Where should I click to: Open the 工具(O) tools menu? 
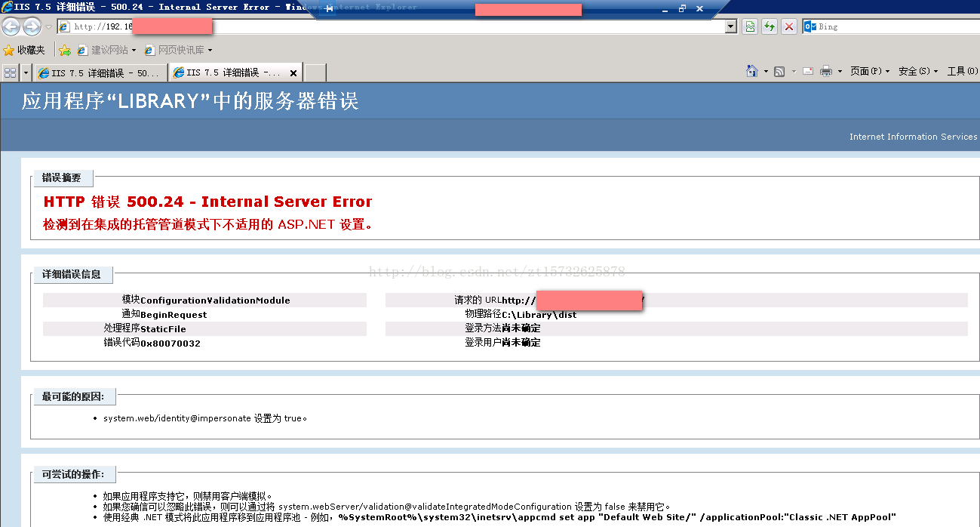point(961,71)
